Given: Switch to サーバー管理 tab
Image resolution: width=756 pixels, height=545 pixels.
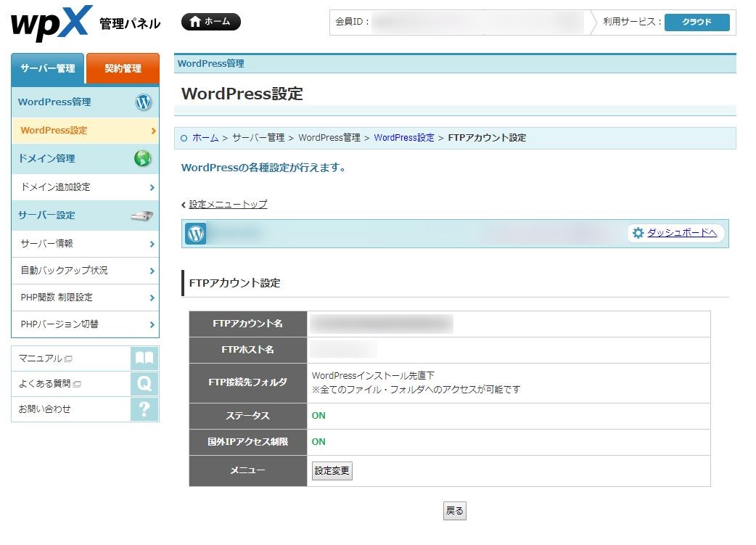Looking at the screenshot, I should [x=48, y=68].
